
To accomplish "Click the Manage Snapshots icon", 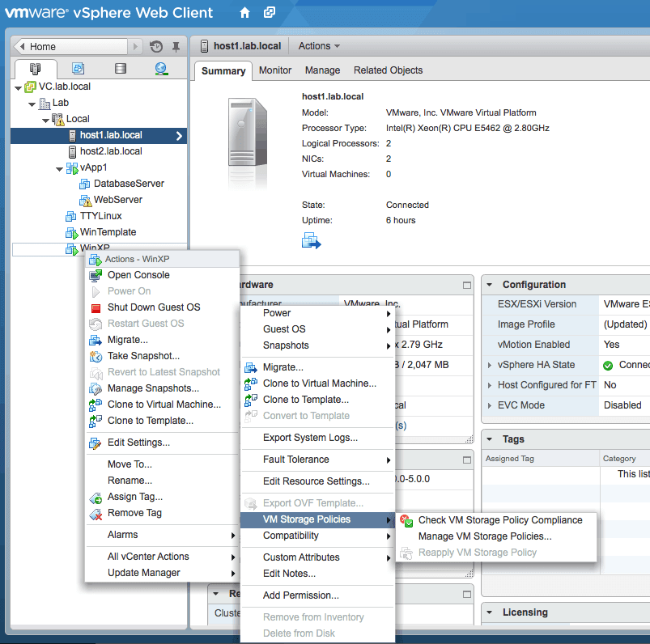I will click(x=96, y=388).
